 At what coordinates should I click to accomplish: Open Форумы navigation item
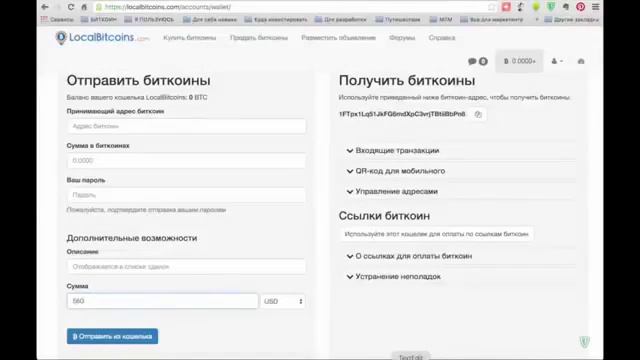point(402,38)
